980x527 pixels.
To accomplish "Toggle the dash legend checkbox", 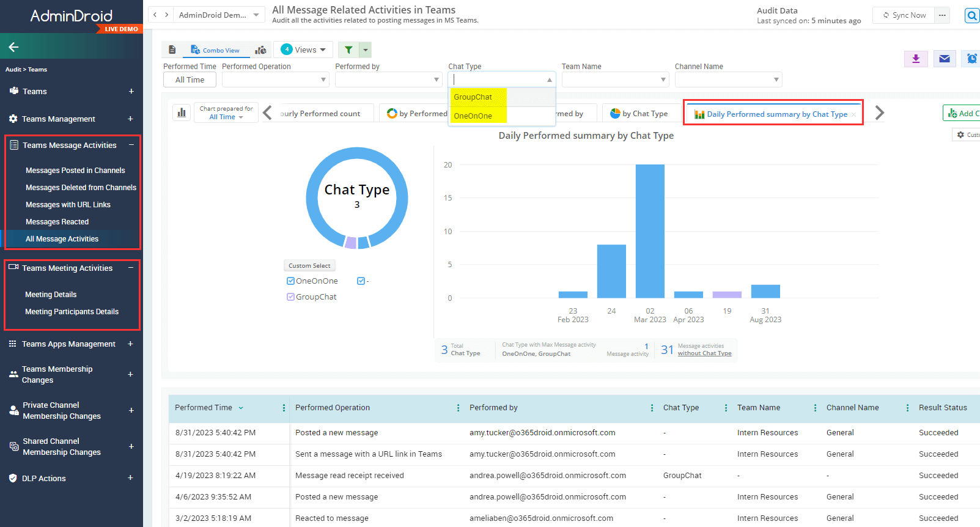I will pyautogui.click(x=361, y=281).
